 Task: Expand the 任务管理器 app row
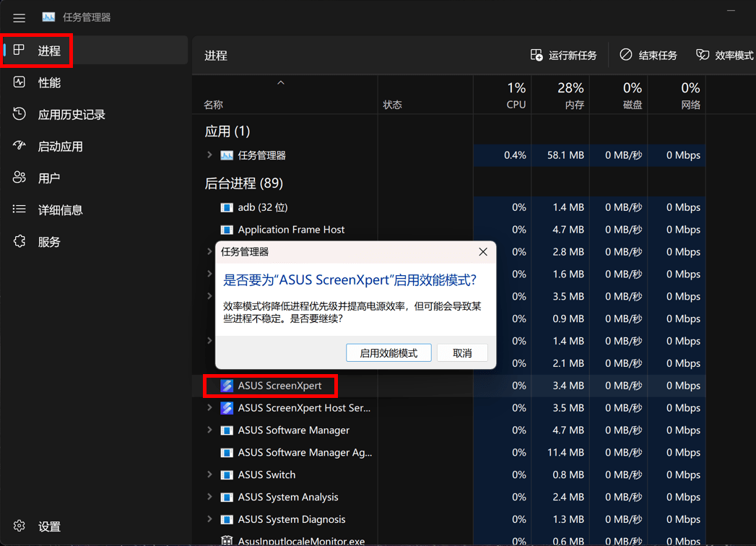(209, 155)
